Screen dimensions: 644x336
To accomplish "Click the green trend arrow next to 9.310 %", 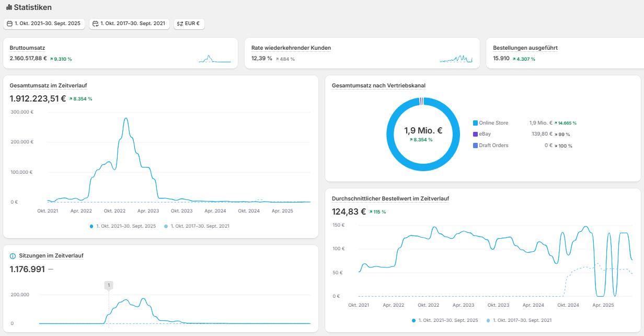I will [52, 59].
